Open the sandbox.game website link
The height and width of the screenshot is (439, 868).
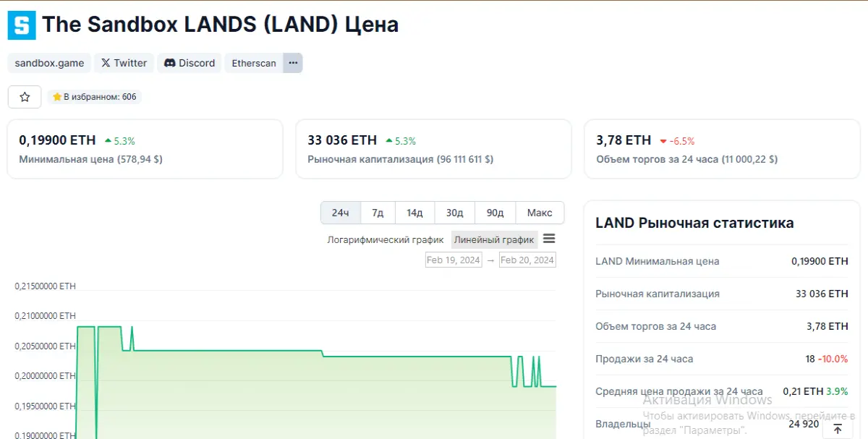click(49, 63)
